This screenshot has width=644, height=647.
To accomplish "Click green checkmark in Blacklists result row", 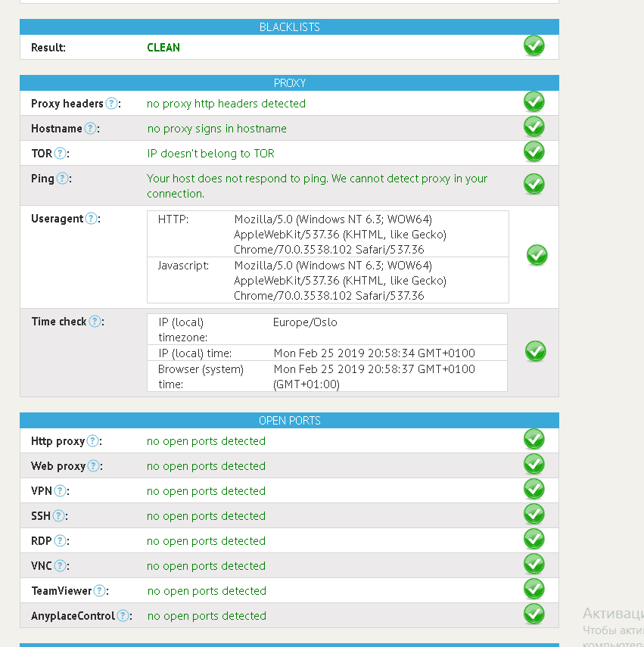I will (534, 46).
